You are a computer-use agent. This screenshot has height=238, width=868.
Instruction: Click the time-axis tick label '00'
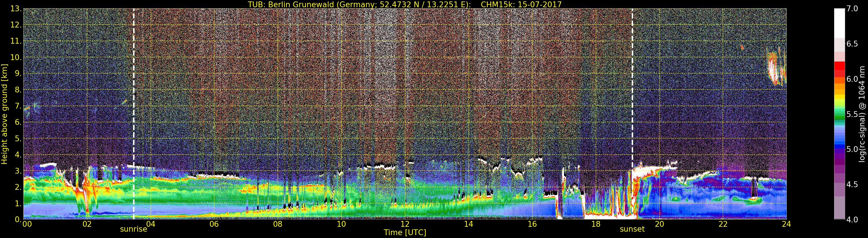coord(27,224)
